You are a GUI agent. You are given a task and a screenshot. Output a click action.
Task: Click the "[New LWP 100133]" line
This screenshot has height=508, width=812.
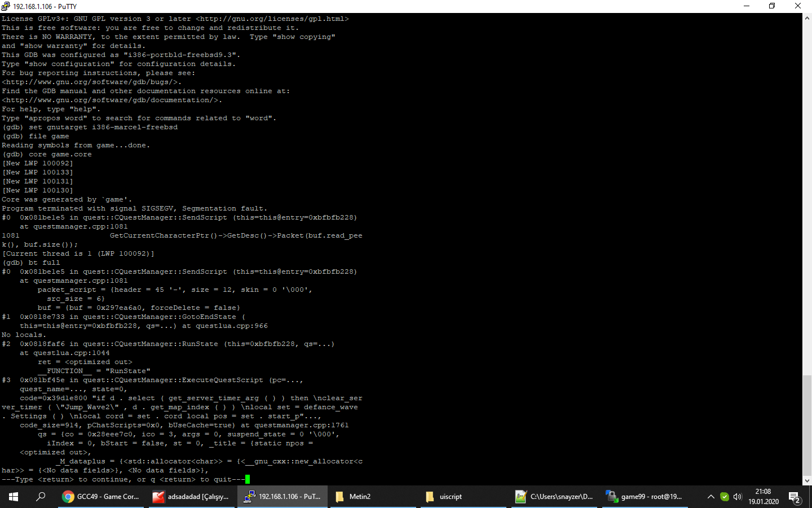click(38, 172)
